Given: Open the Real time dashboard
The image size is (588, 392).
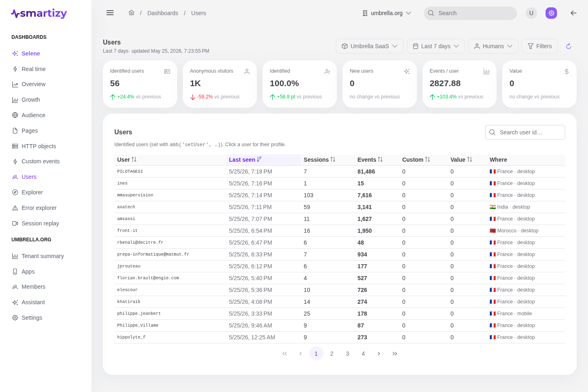Looking at the screenshot, I should [46, 69].
